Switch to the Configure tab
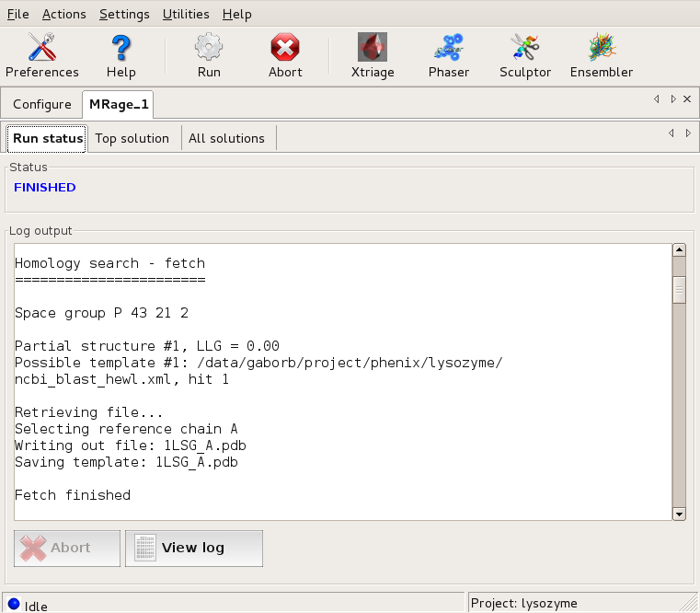Screen dimensions: 700x613 (42, 104)
